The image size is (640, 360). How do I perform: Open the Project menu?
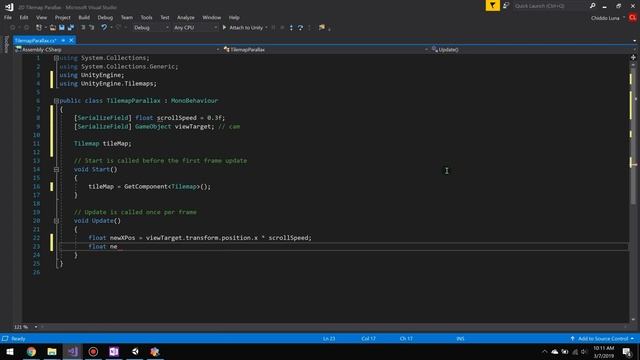(62, 18)
